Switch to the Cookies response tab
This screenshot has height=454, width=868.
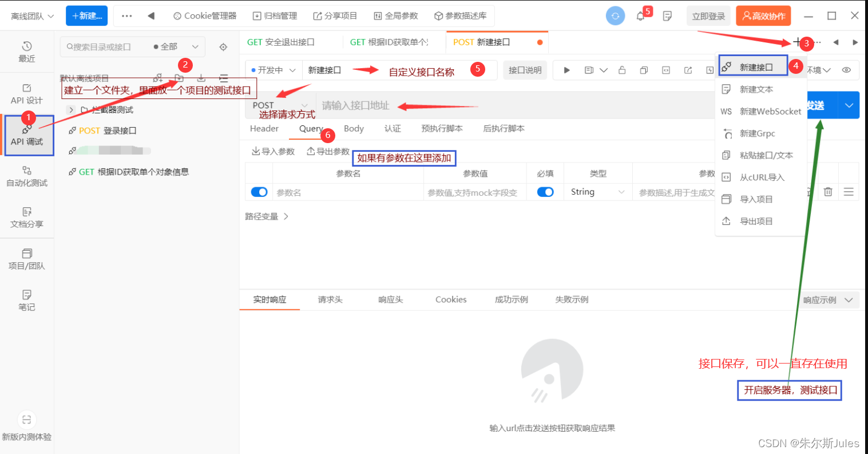[451, 299]
